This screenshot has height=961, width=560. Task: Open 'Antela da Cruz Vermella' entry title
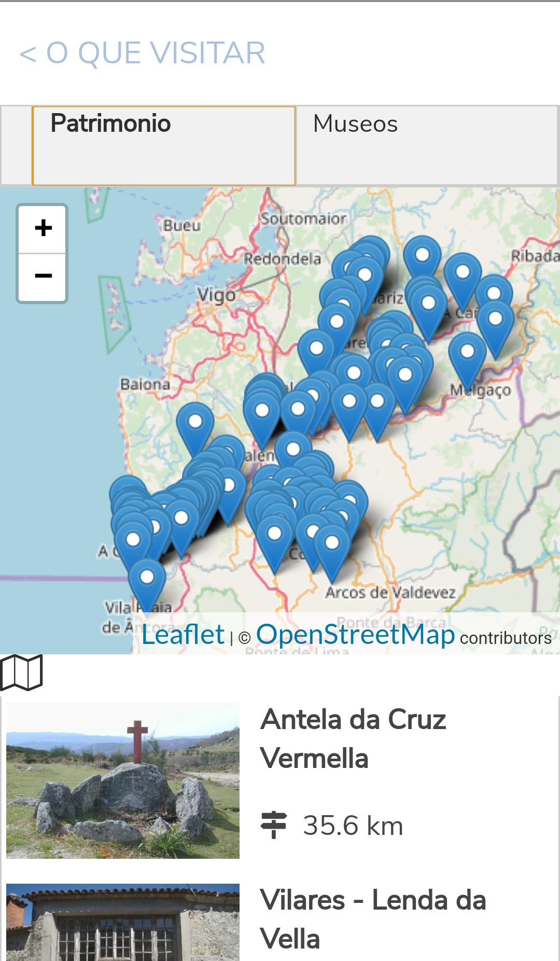point(353,739)
